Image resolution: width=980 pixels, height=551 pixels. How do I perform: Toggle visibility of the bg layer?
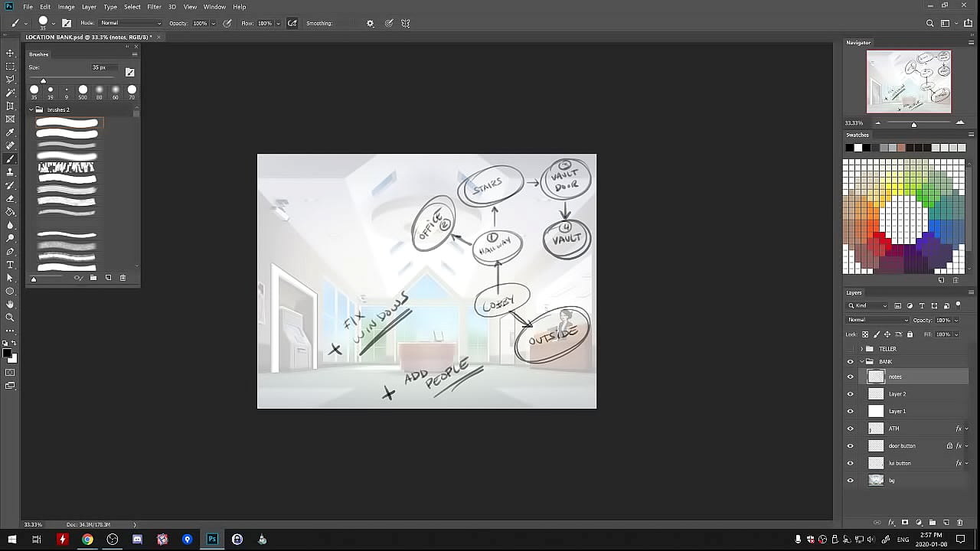point(850,481)
